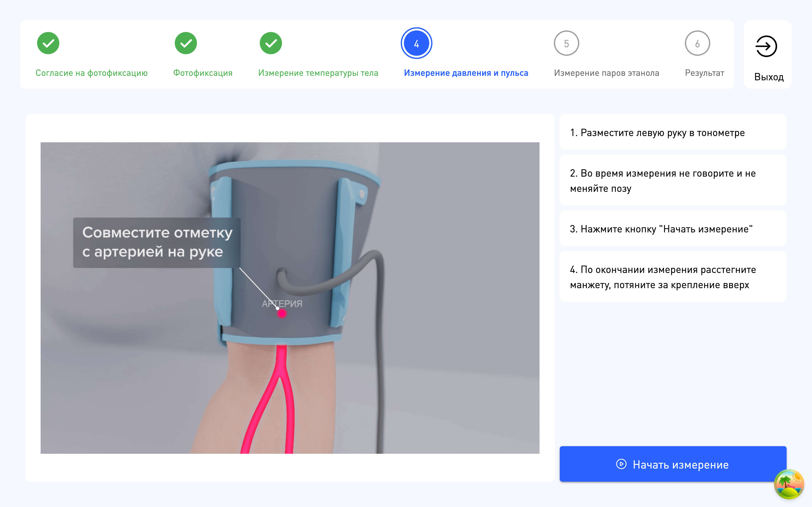
Task: Click the exit arrow icon
Action: 766,46
